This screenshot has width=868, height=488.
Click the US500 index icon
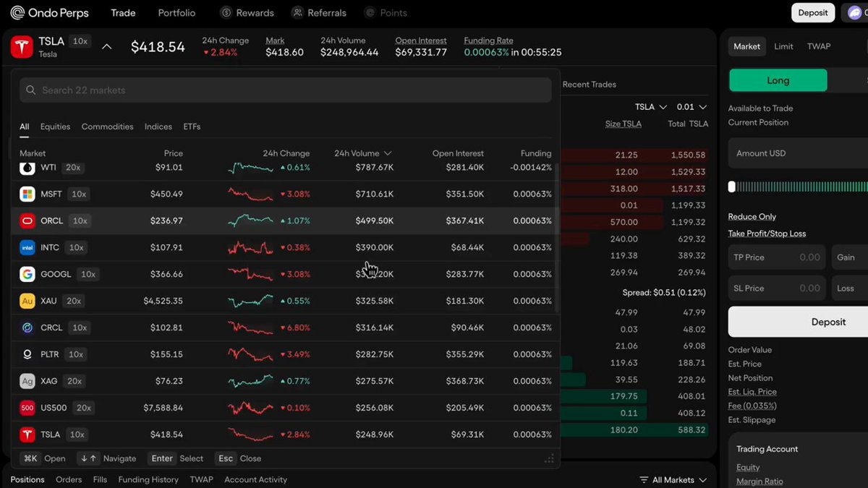pyautogui.click(x=27, y=408)
